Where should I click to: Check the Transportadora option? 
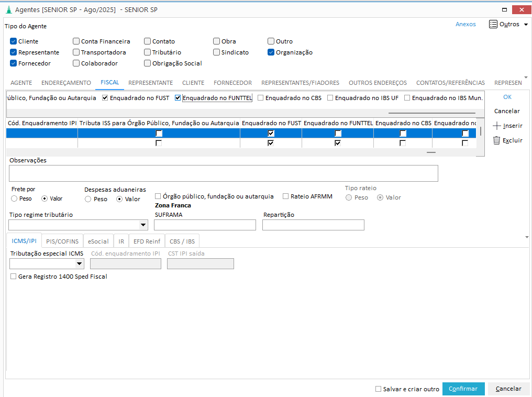pyautogui.click(x=76, y=52)
